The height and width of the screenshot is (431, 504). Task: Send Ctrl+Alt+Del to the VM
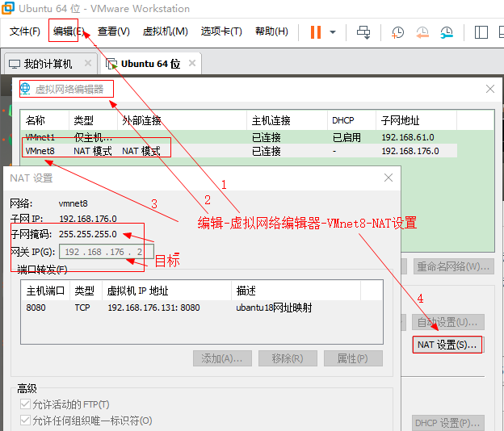tap(363, 32)
